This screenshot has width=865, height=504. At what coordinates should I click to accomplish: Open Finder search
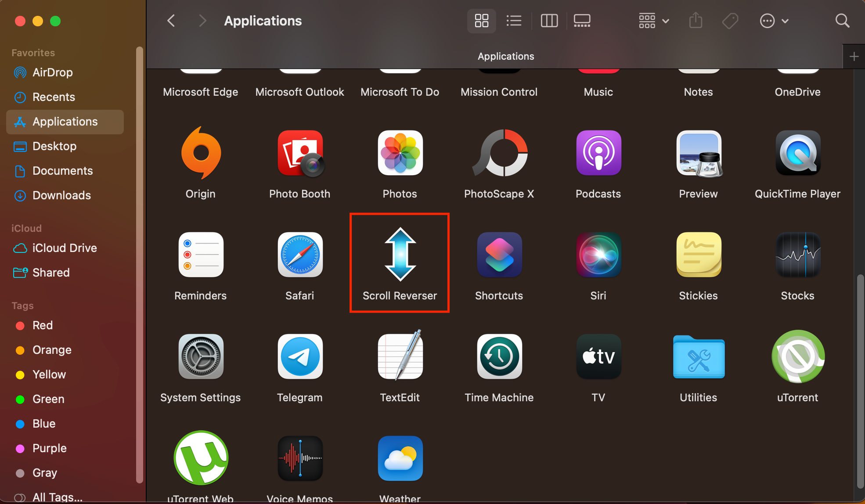coord(842,21)
